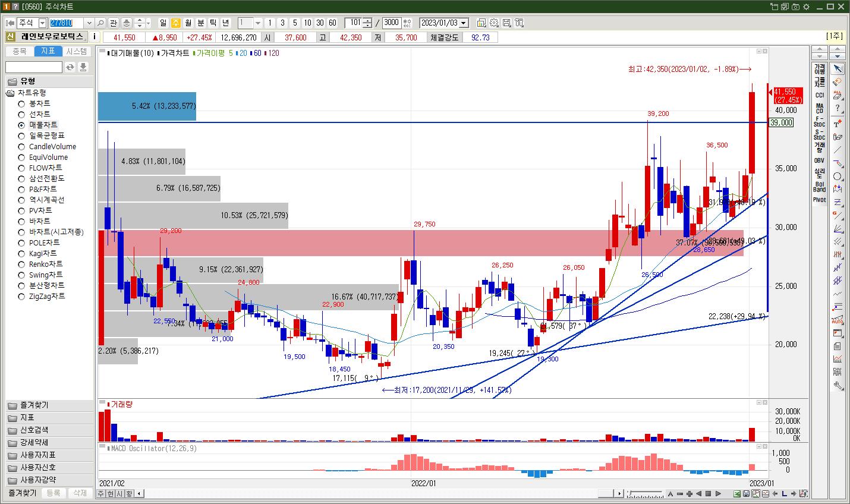Image resolution: width=850 pixels, height=504 pixels.
Task: Expand the 강세약세 folder section
Action: pyautogui.click(x=50, y=442)
